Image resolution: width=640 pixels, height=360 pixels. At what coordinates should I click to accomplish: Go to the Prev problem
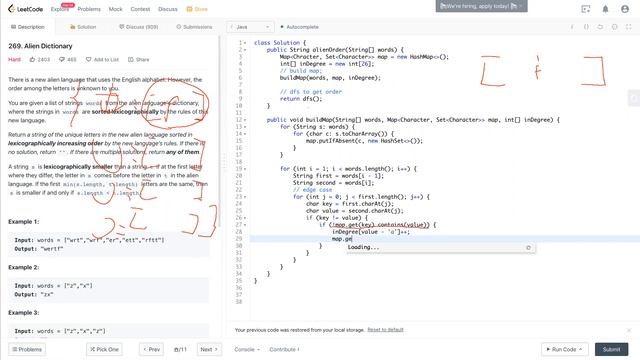[151, 349]
